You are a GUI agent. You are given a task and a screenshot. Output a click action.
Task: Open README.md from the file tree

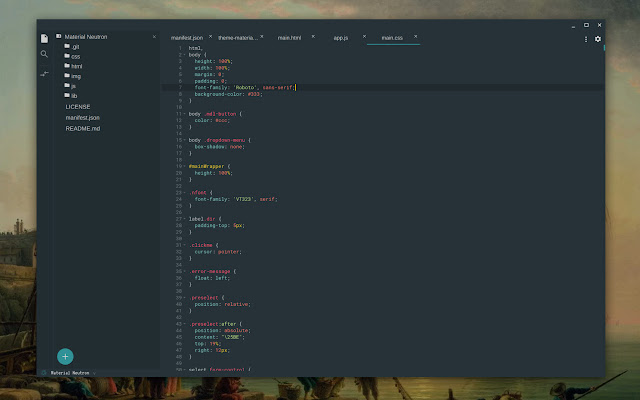(82, 128)
